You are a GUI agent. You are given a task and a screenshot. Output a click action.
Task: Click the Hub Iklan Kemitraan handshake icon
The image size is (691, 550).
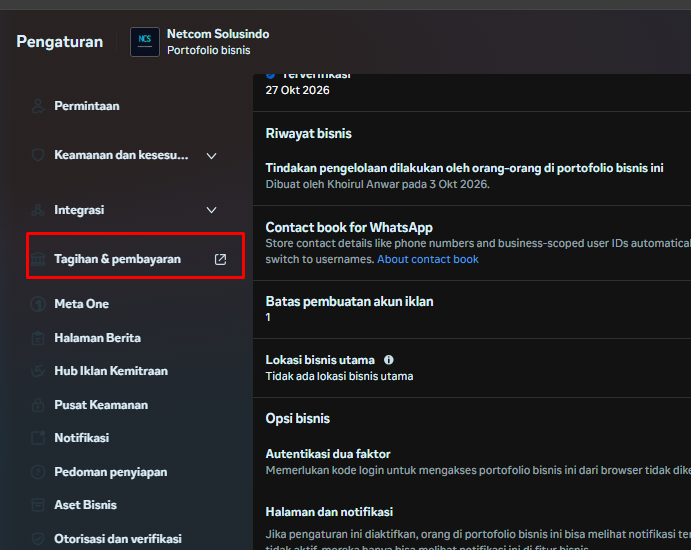tap(38, 371)
